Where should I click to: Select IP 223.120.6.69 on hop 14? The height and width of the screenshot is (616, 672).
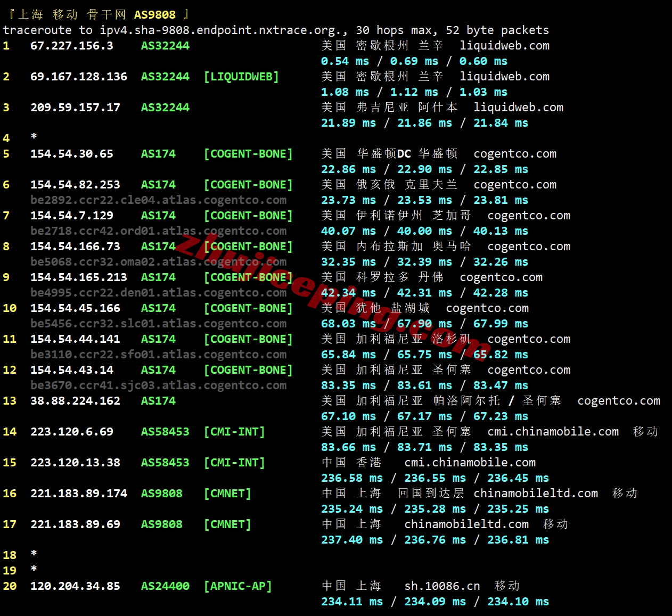72,432
